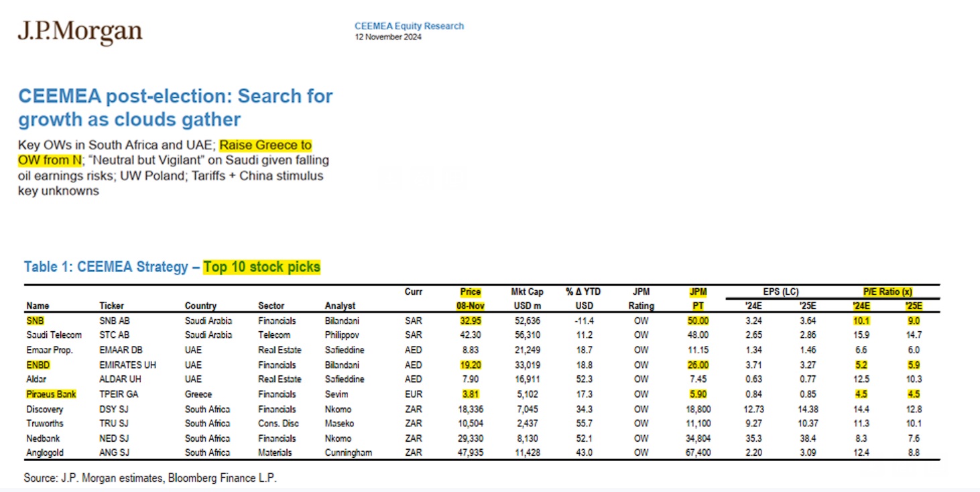This screenshot has height=492, width=980.
Task: Click the highlighted "SNB" name cell
Action: (34, 320)
